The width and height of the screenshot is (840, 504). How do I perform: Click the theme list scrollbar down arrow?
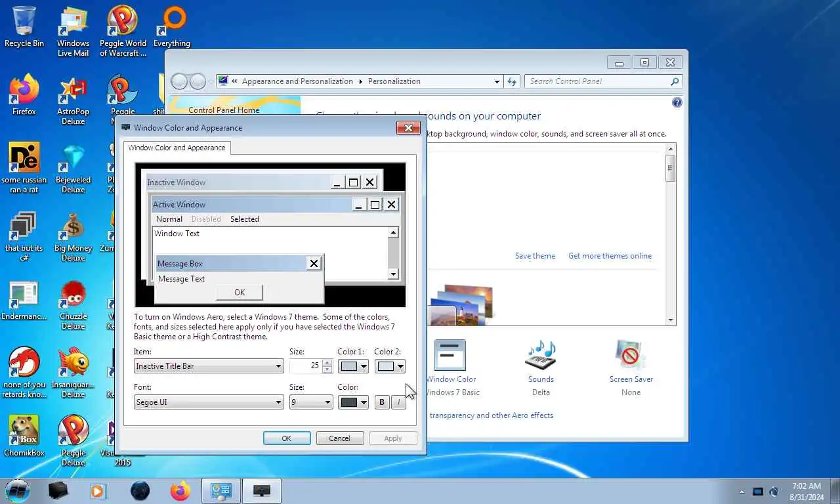pyautogui.click(x=671, y=320)
